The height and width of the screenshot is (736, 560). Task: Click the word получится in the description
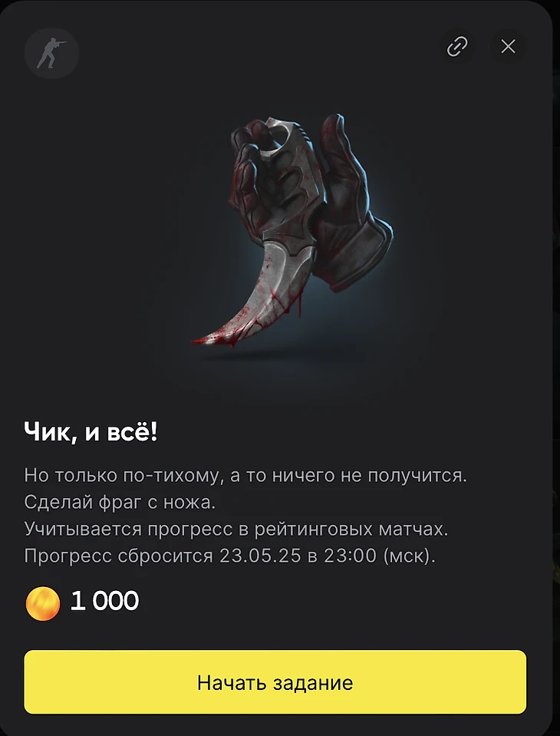417,476
